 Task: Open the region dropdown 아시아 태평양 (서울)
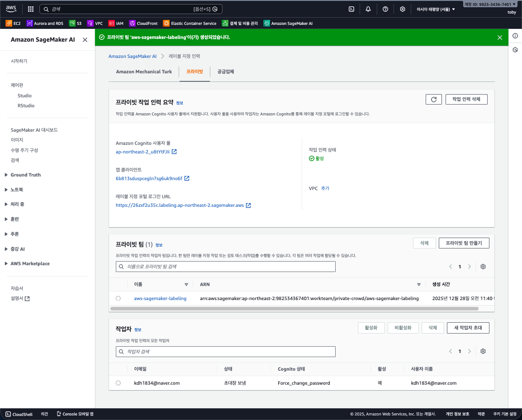(436, 10)
